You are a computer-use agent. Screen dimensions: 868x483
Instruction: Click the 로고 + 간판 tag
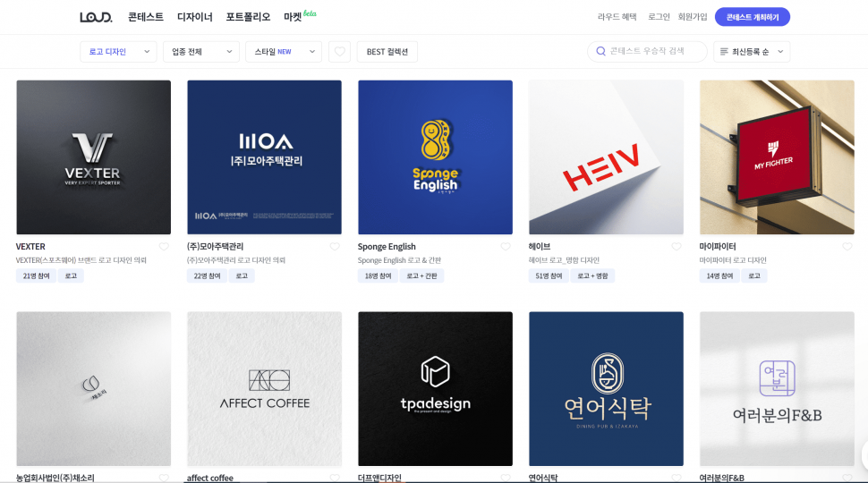point(421,276)
